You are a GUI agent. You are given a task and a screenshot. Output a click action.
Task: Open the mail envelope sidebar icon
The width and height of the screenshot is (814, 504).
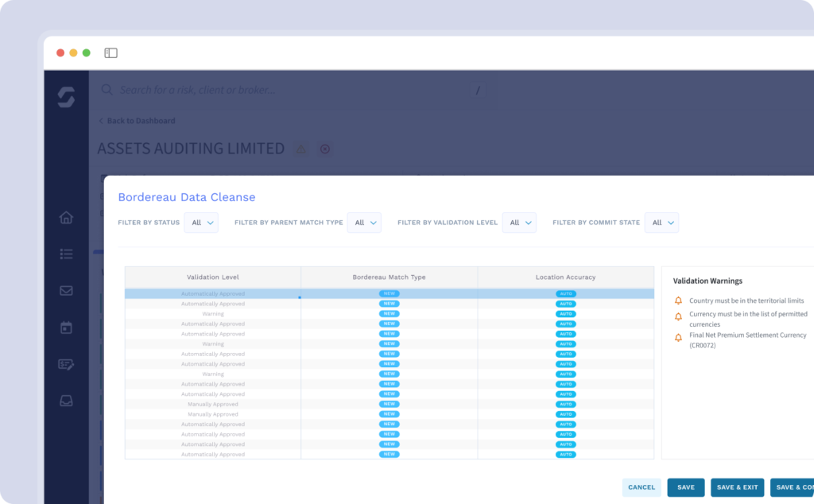[x=66, y=291]
